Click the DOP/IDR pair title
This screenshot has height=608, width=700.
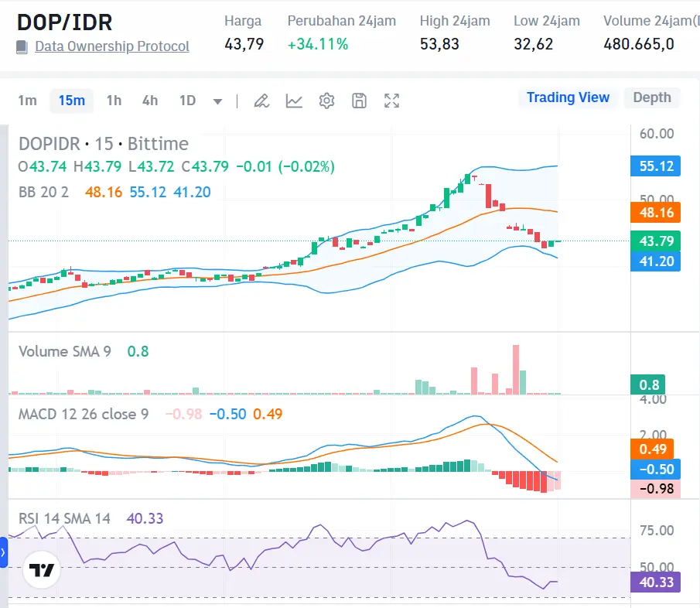pos(66,22)
